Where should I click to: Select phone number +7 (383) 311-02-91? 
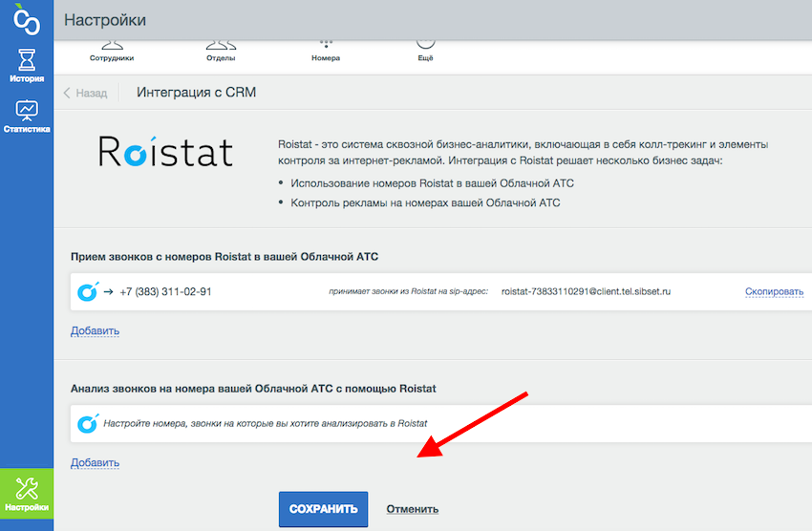click(165, 292)
